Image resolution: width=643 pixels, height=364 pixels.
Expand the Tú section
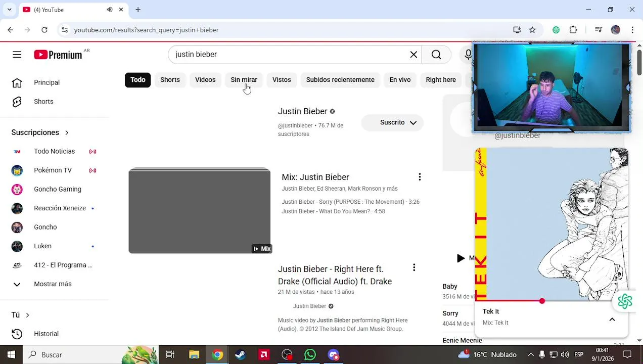click(x=20, y=315)
